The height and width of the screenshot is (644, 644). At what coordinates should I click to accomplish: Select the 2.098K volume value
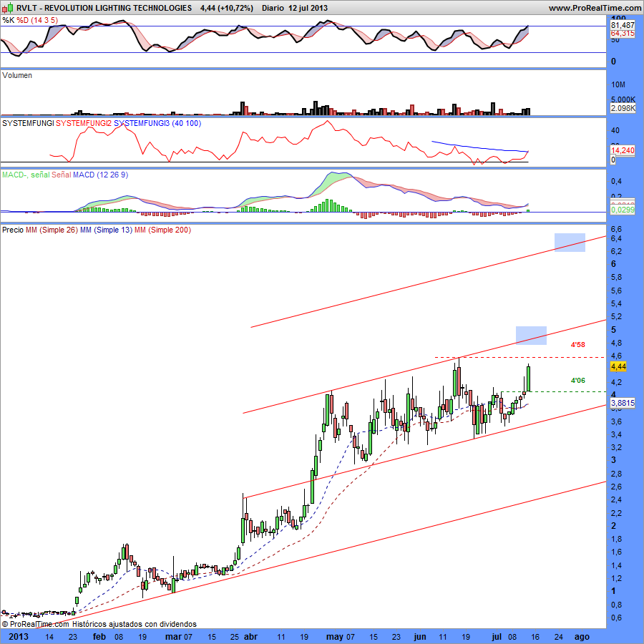point(623,108)
